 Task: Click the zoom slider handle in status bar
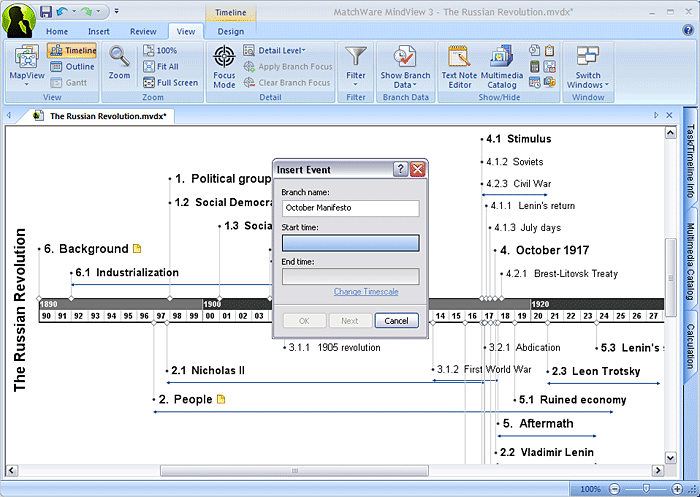pyautogui.click(x=646, y=489)
